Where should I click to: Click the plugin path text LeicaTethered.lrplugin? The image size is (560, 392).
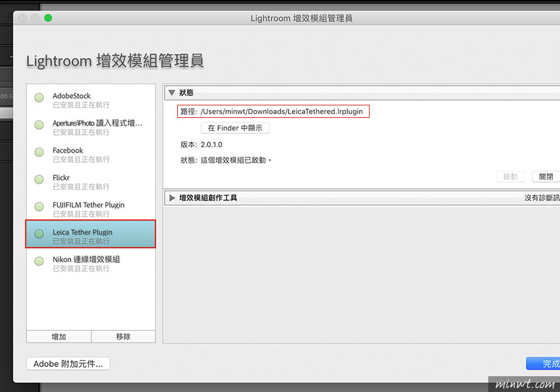pos(281,111)
